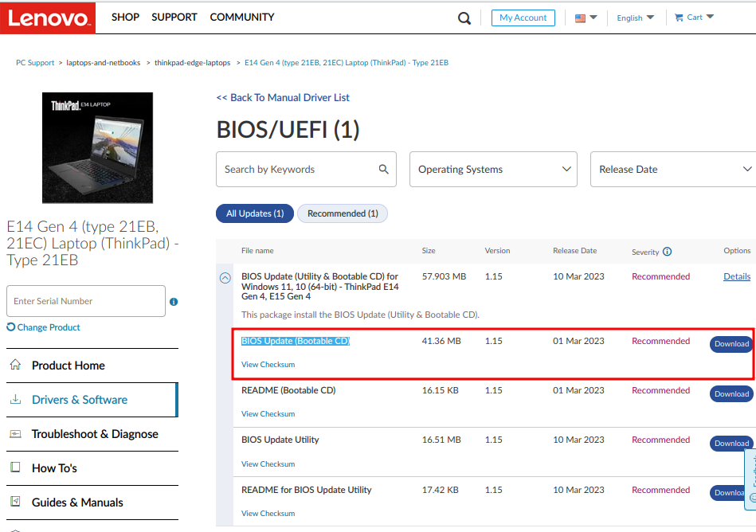Click the highlighted BIOS Update (Bootable CD) file name
Screen dimensions: 756x532
point(296,341)
